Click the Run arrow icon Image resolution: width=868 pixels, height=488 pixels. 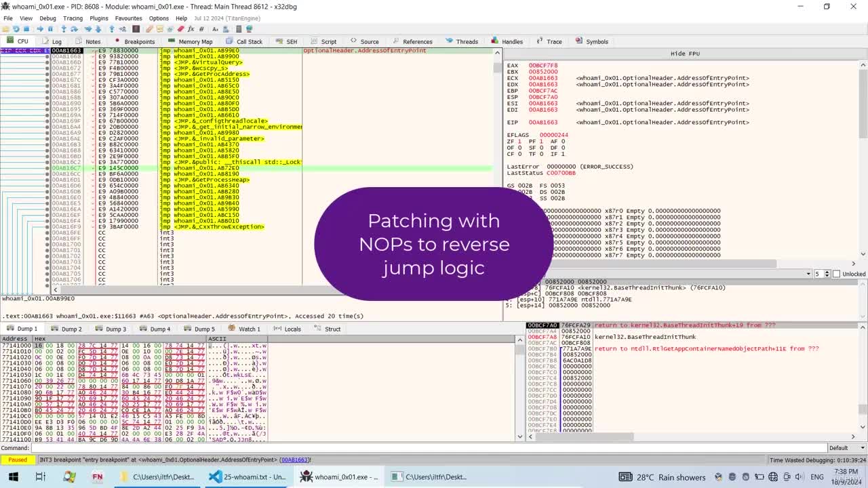coord(39,29)
